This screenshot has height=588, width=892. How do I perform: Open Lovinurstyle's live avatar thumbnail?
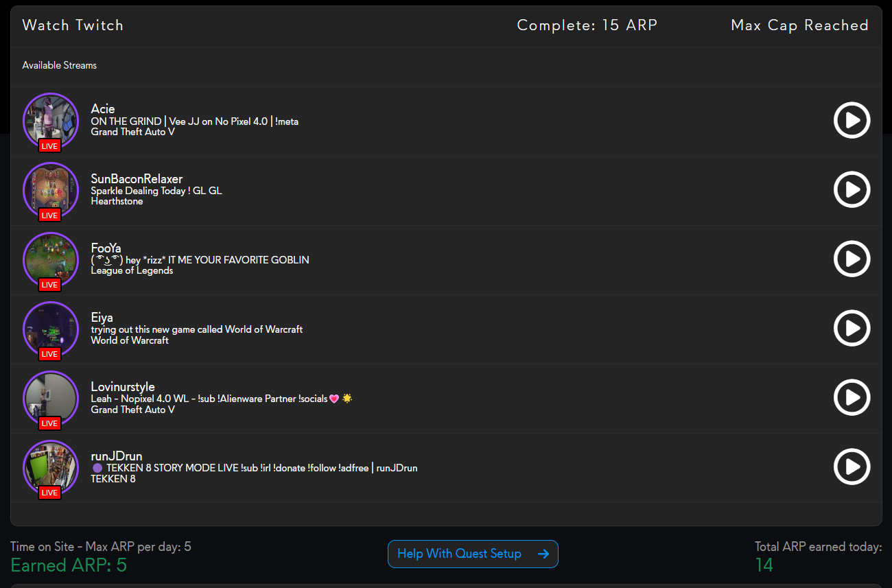pyautogui.click(x=51, y=398)
